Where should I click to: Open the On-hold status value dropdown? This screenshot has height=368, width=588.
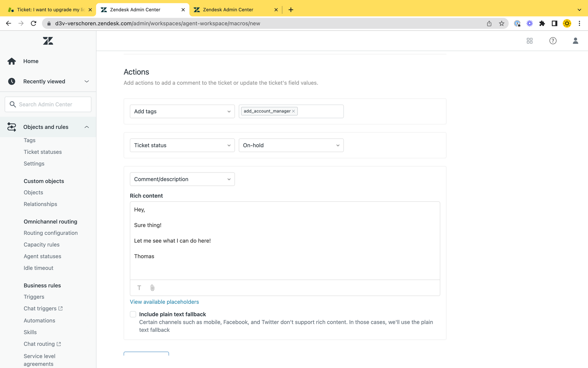click(x=291, y=145)
